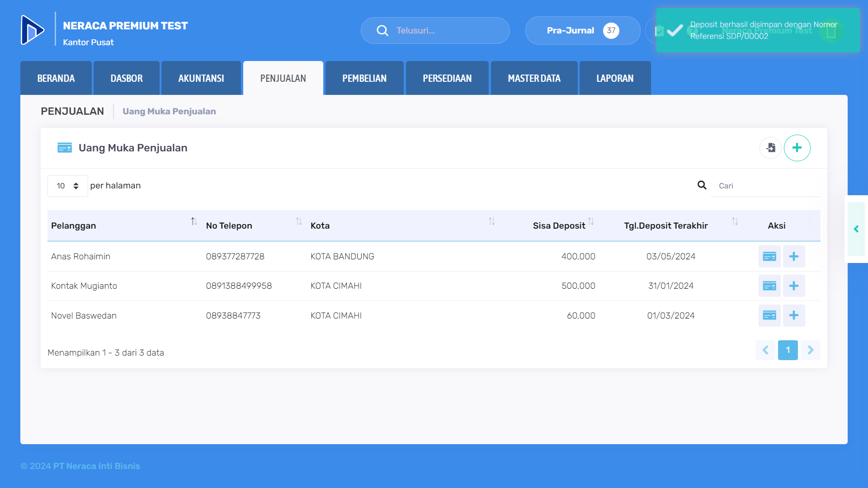
Task: Click date 31/01/2024
Action: (x=671, y=286)
